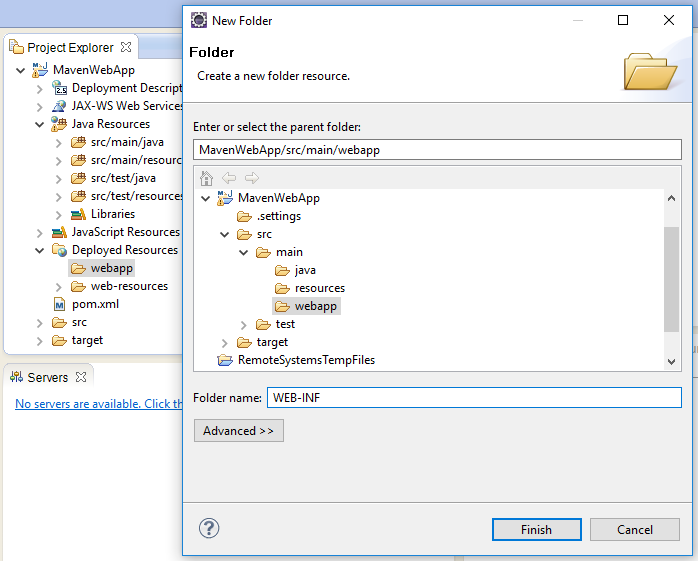This screenshot has height=561, width=698.
Task: Select the .settings folder in dialog tree
Action: tap(279, 216)
